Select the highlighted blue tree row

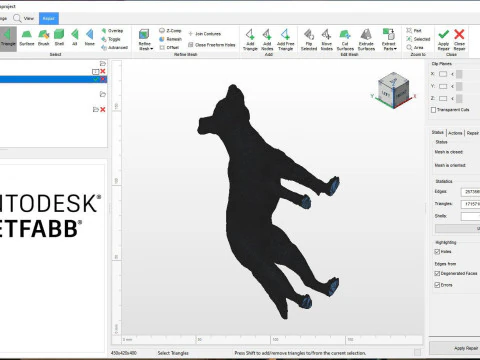tap(53, 79)
